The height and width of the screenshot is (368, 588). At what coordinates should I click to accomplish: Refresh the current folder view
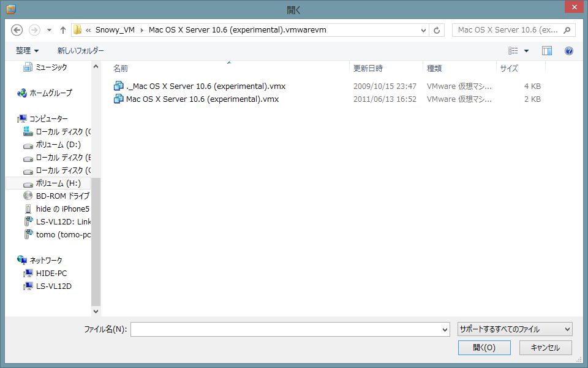point(437,30)
